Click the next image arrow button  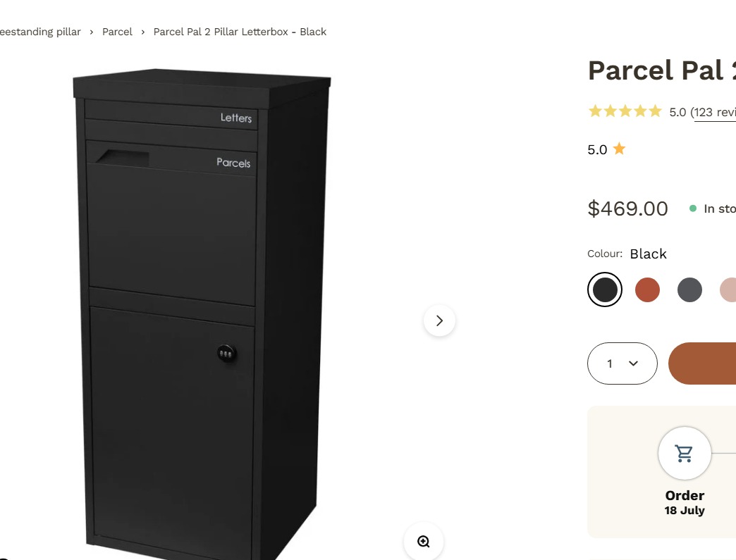pos(439,321)
